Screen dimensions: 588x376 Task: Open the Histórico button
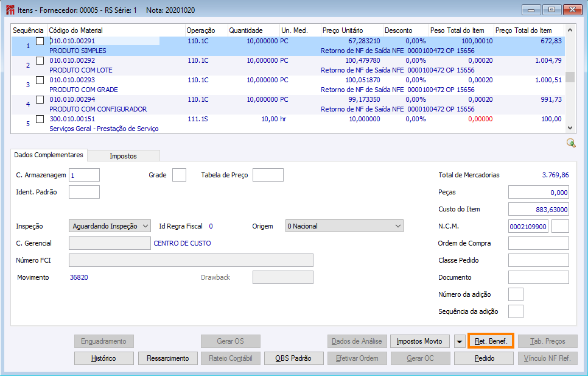pyautogui.click(x=104, y=358)
